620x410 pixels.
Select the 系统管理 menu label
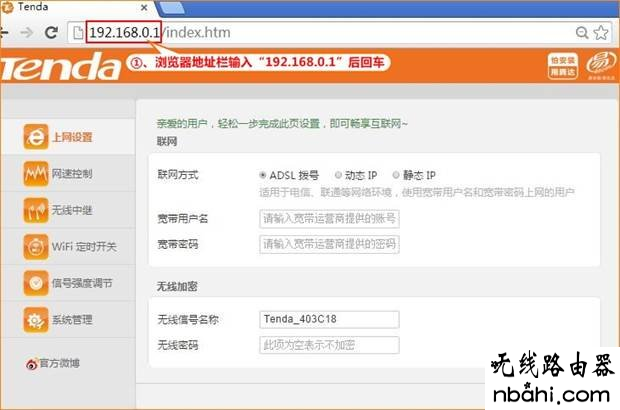coord(72,319)
